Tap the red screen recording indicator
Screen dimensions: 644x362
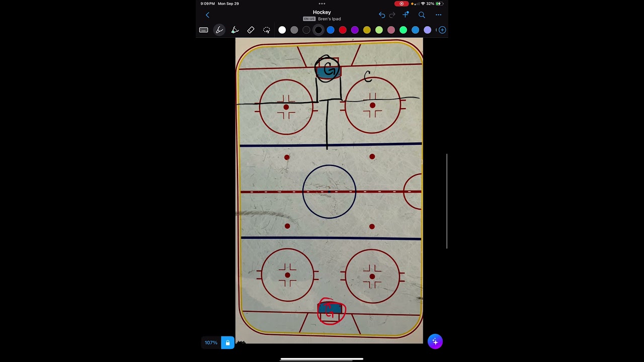pos(401,4)
